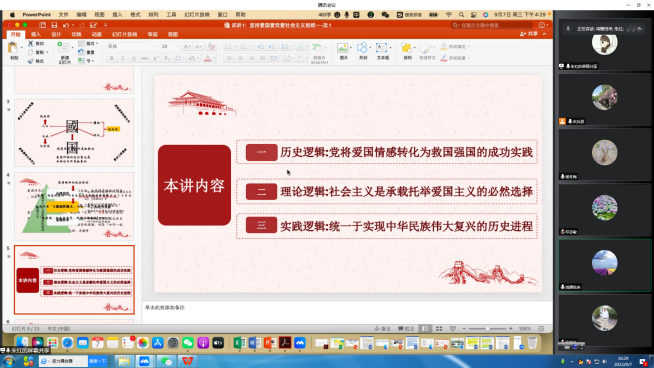This screenshot has width=654, height=368.
Task: Open the Transitions ribbon tab
Action: tap(76, 34)
